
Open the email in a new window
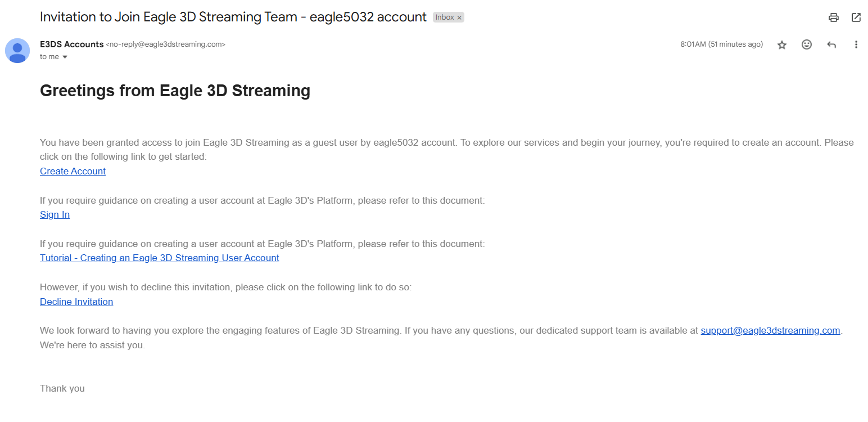[856, 17]
